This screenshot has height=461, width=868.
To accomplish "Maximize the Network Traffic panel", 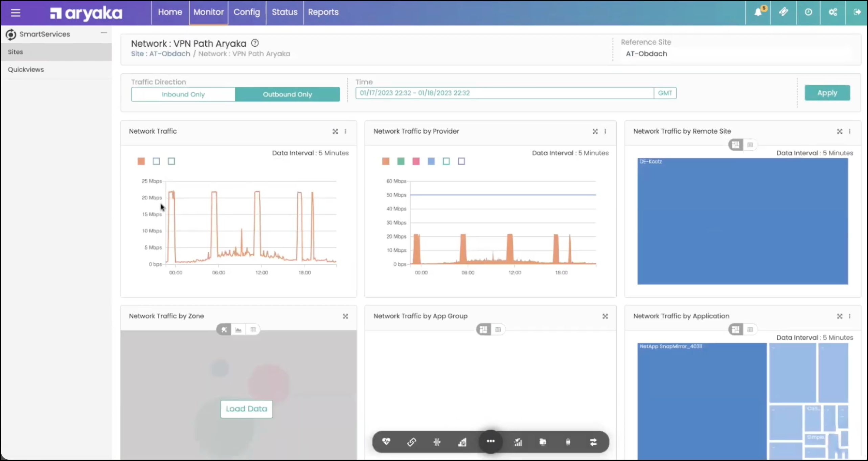I will pyautogui.click(x=335, y=131).
